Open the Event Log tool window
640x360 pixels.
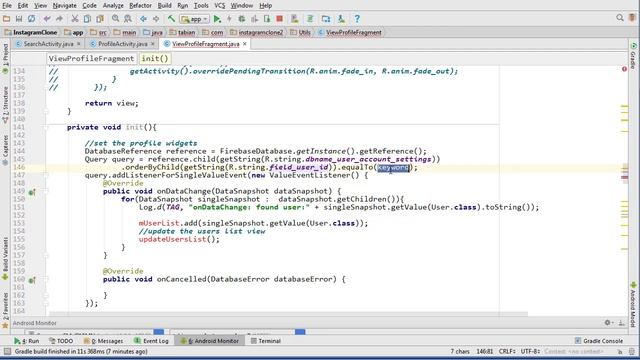coord(151,341)
